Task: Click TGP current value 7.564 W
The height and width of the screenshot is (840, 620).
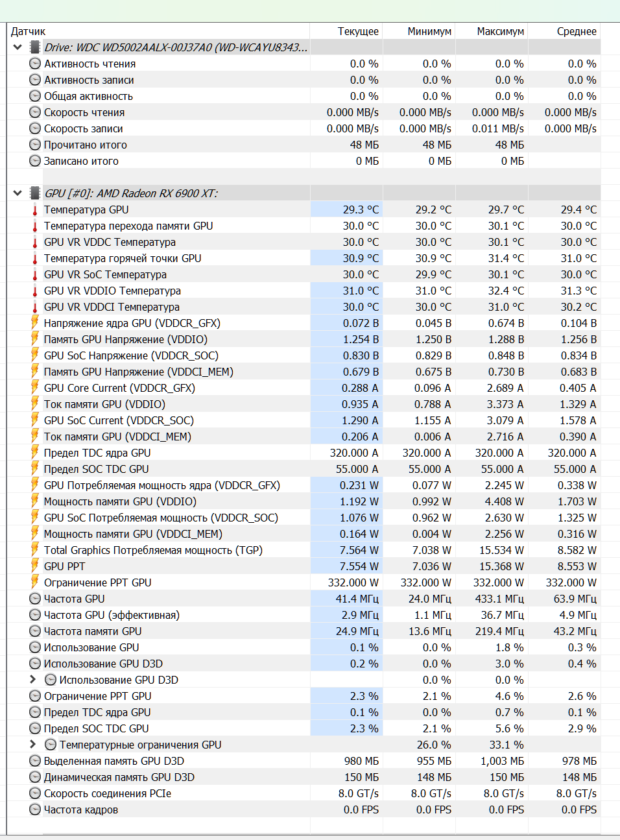Action: 359,550
